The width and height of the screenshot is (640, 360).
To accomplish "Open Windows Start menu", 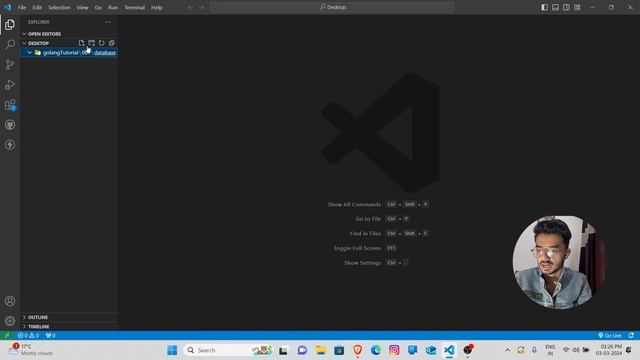I will coord(172,350).
